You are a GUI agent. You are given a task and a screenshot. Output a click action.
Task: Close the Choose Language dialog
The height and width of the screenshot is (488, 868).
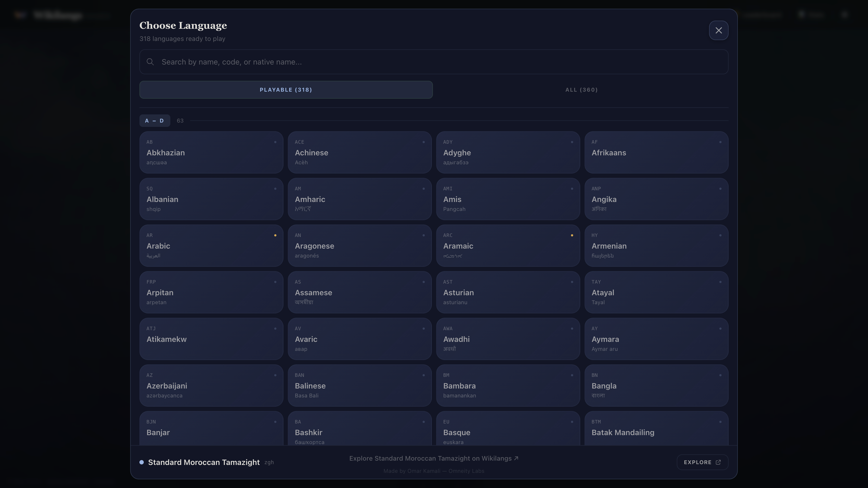[718, 30]
